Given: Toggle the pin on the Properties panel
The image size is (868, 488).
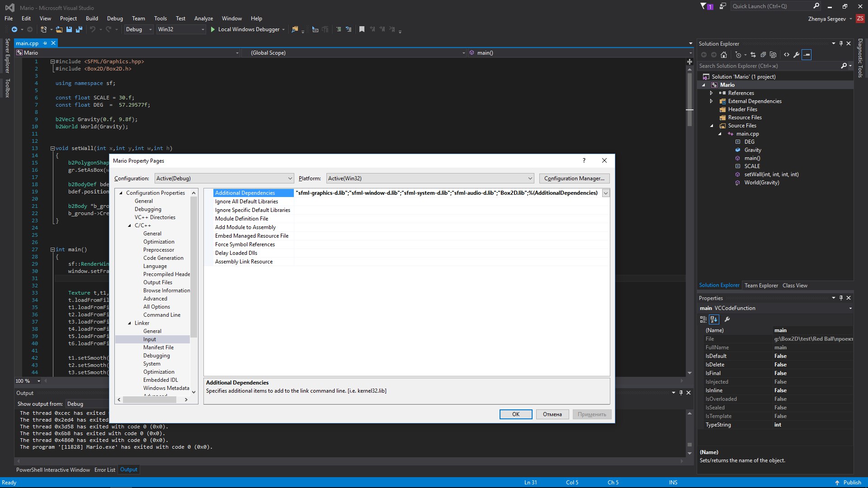Looking at the screenshot, I should tap(841, 298).
